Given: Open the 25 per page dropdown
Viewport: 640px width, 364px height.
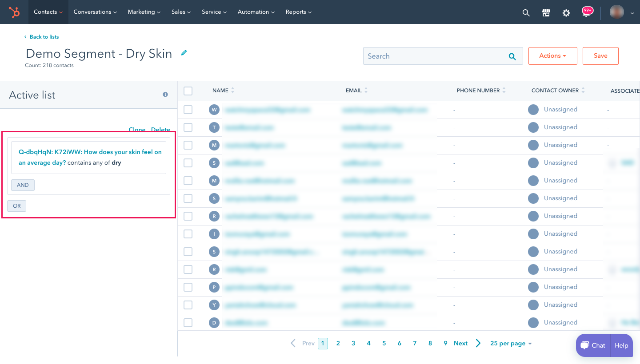Looking at the screenshot, I should (511, 343).
